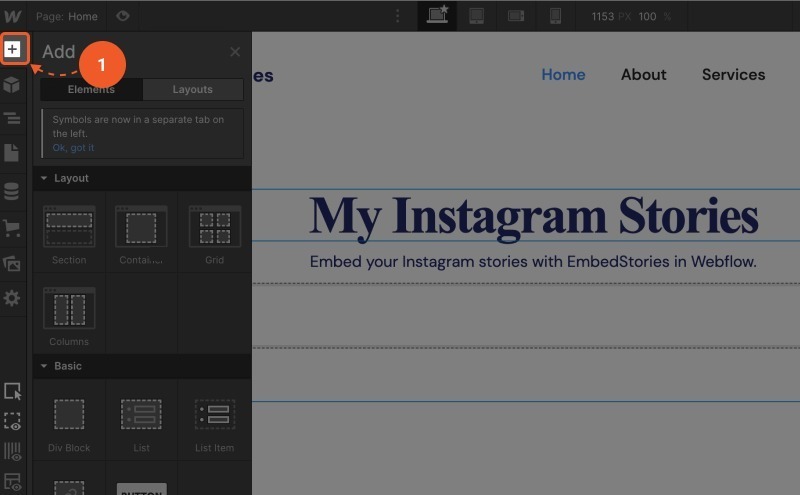Dismiss notice with Ok, got it
The height and width of the screenshot is (495, 800).
pyautogui.click(x=73, y=147)
